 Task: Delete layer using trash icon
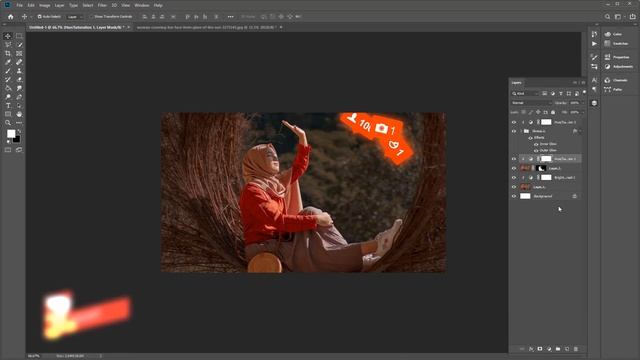(x=576, y=349)
